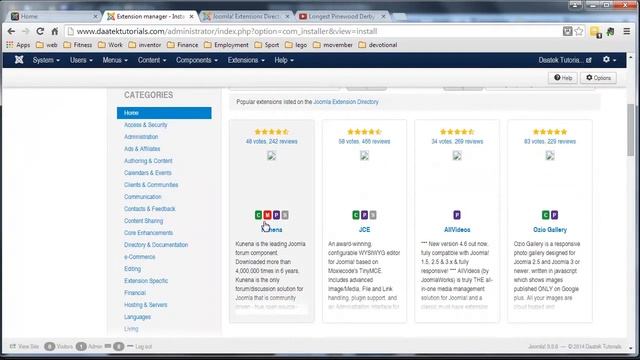Select the Access & Security category

[146, 125]
